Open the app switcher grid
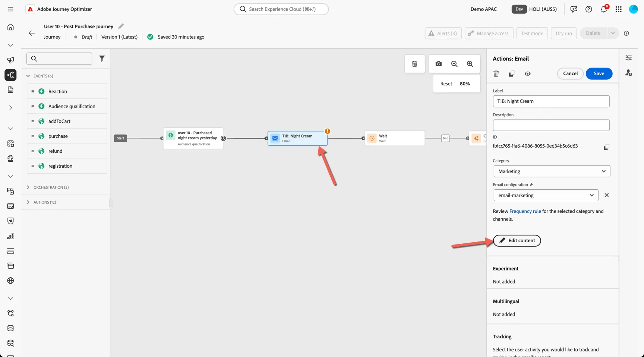This screenshot has width=644, height=357. click(x=619, y=9)
